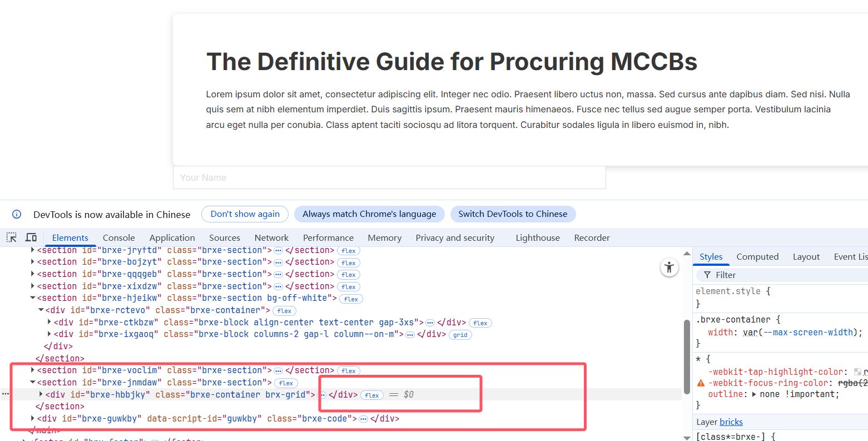Expand the brxe-hbbjky div node
868x441 pixels.
click(41, 394)
